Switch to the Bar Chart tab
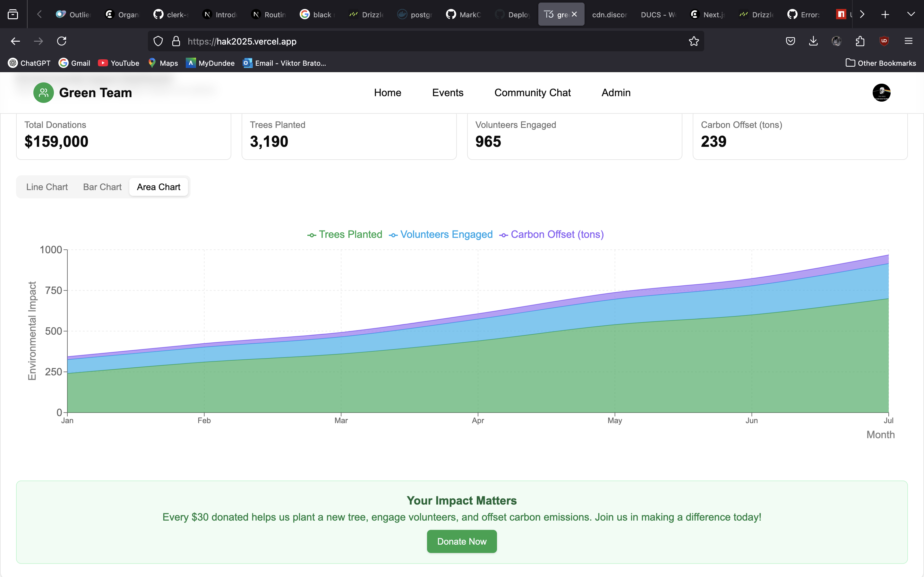 tap(102, 187)
